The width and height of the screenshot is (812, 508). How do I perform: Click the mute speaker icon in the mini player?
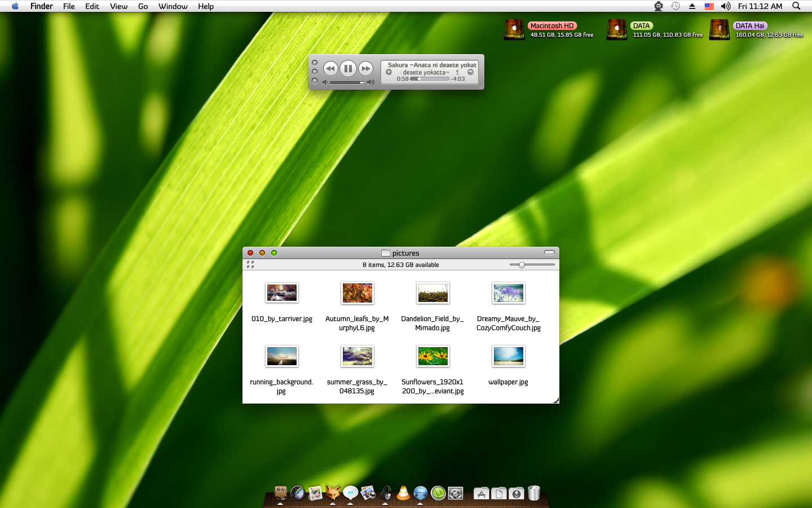click(x=325, y=82)
